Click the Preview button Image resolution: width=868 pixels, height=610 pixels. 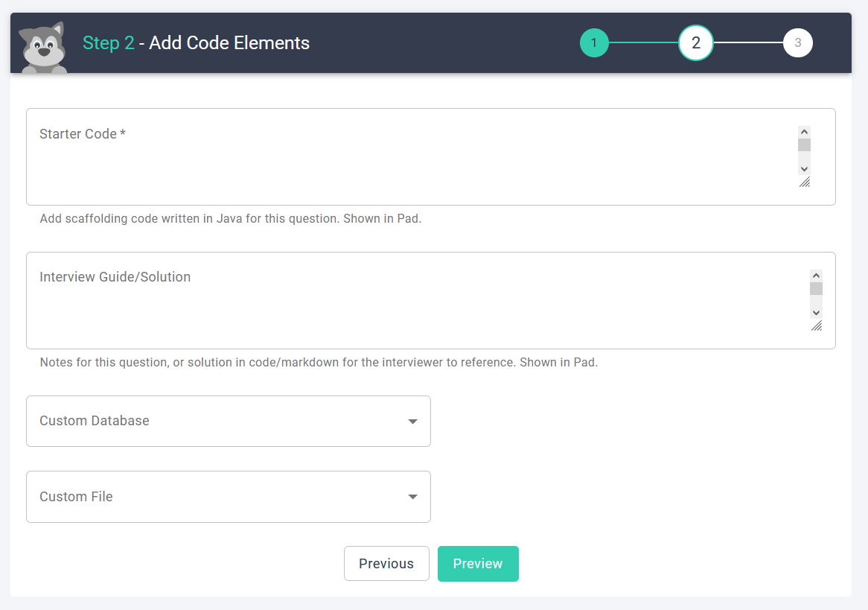478,564
